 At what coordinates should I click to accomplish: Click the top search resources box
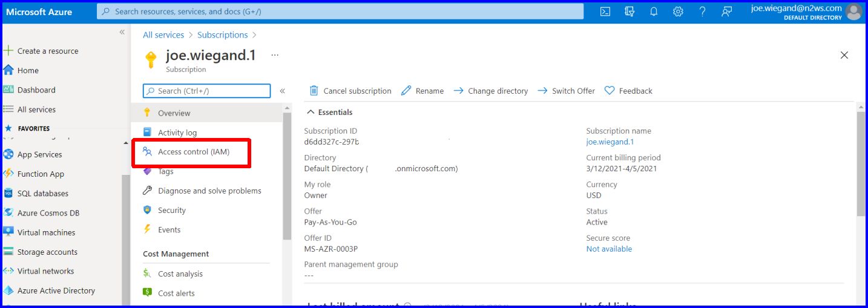pos(340,11)
